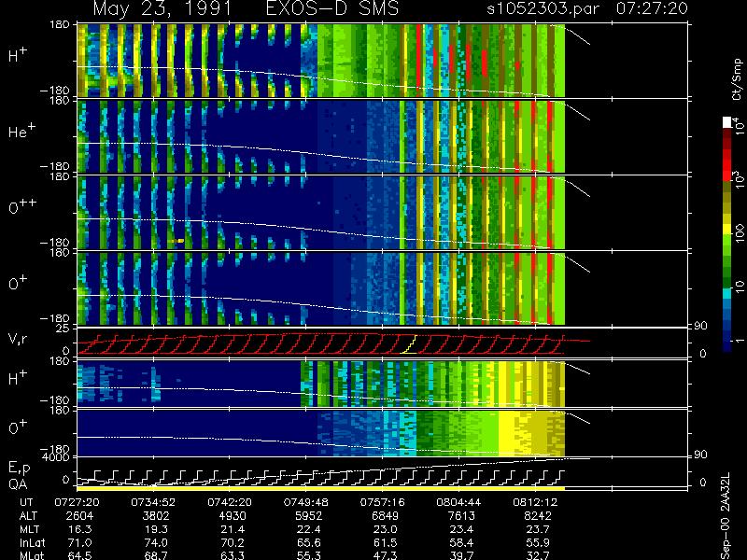Click InLat value '70.2'
This screenshot has width=747, height=560.
coord(232,542)
